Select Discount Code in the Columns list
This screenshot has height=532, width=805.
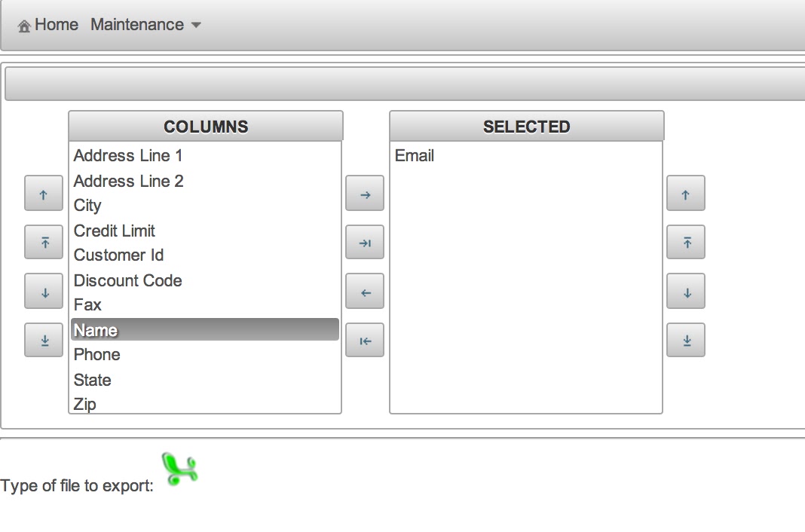point(128,280)
